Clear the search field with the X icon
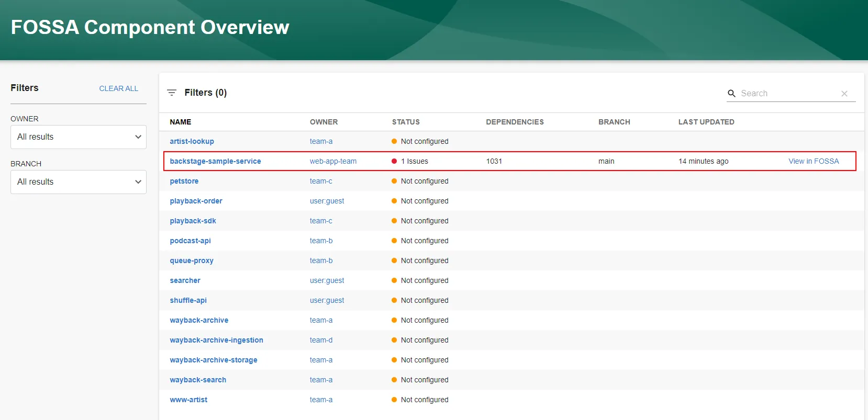868x420 pixels. tap(844, 94)
